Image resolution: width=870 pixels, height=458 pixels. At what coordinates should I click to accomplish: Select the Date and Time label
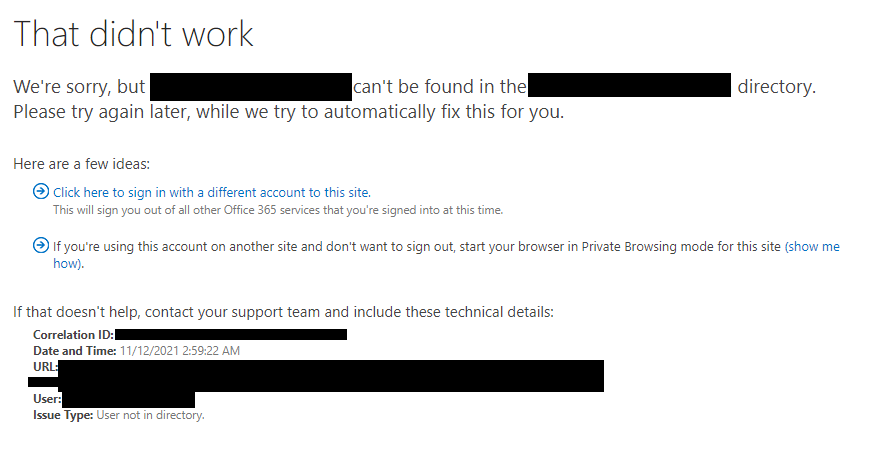tap(75, 351)
